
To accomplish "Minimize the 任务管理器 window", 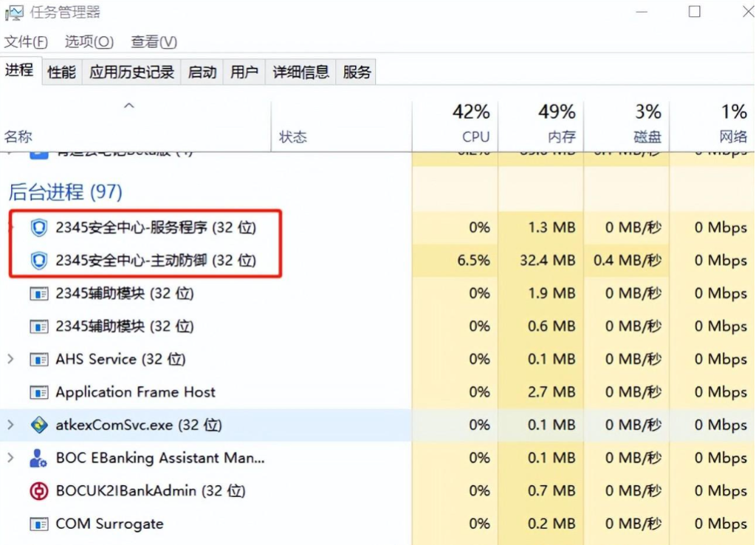I will (x=642, y=12).
